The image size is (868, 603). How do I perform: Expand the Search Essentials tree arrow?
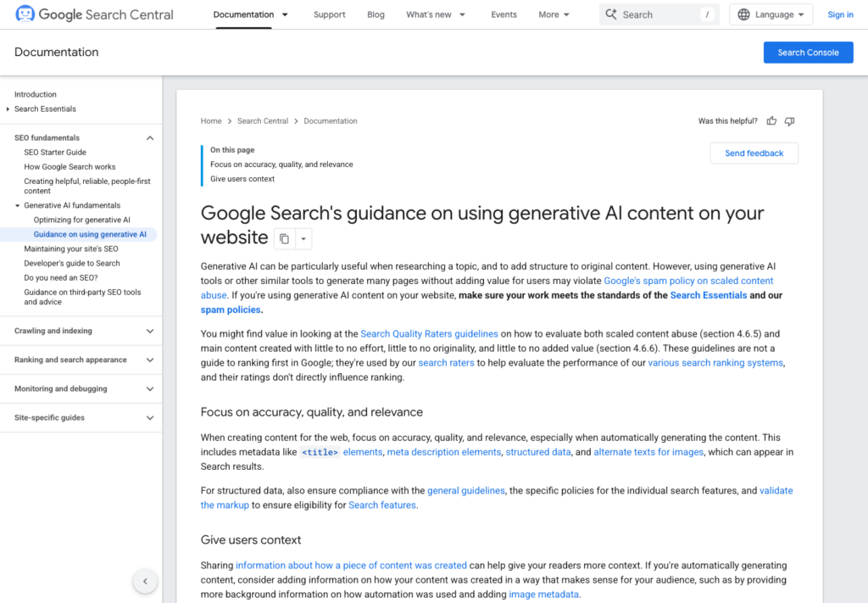[x=8, y=109]
